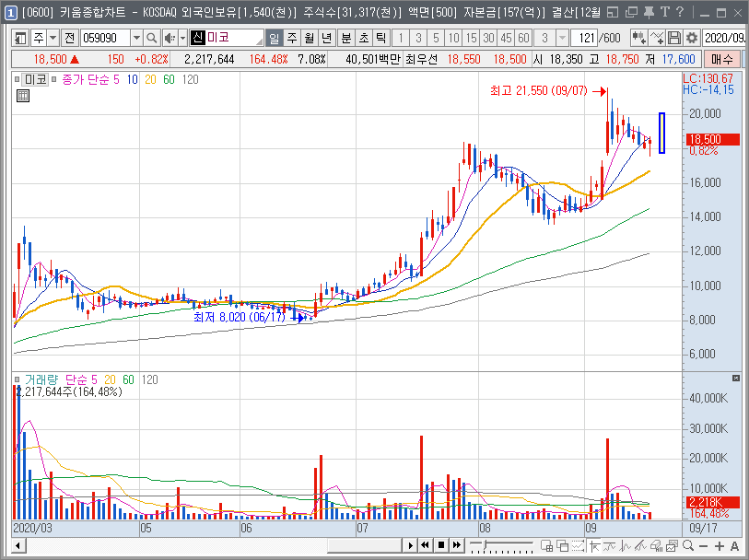Select the tick (틱) period toggle
The width and height of the screenshot is (749, 560).
click(x=381, y=38)
